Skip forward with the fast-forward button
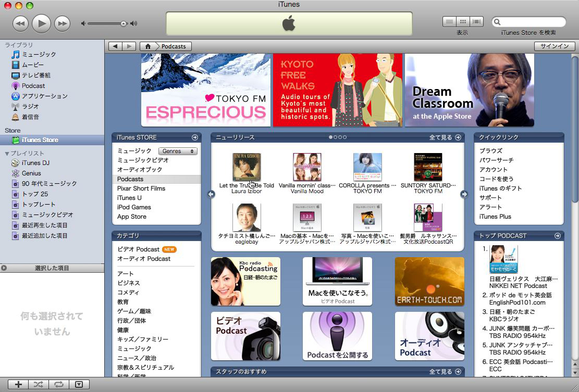Viewport: 579px width, 392px height. coord(63,23)
